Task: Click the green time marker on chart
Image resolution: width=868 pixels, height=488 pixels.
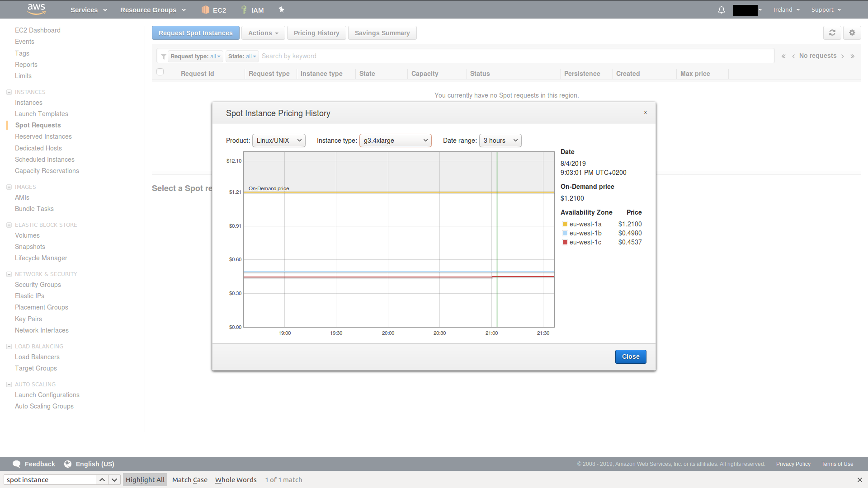Action: [x=497, y=239]
